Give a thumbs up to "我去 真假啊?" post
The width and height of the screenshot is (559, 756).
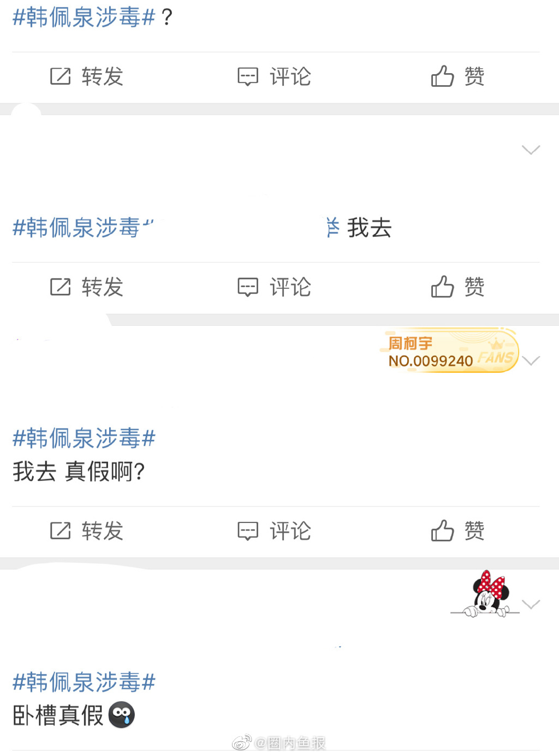point(457,531)
